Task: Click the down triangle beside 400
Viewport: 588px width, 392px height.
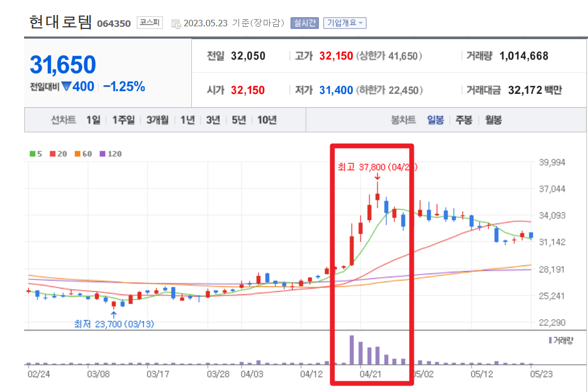Action: coord(66,87)
